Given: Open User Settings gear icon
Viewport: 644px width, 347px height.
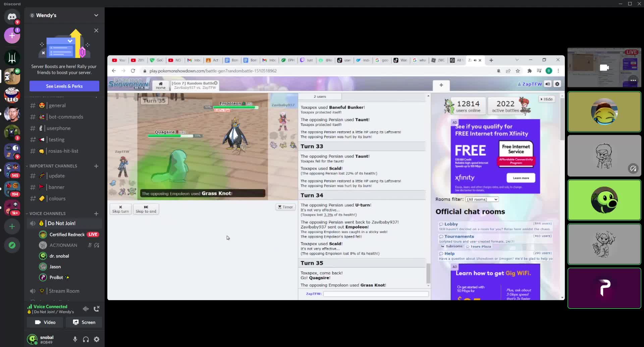Looking at the screenshot, I should [97, 339].
